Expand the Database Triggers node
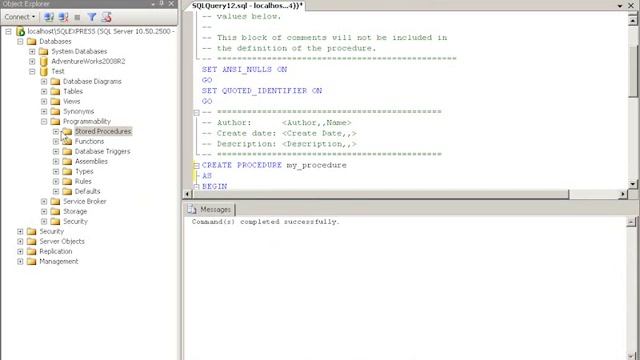 click(56, 151)
